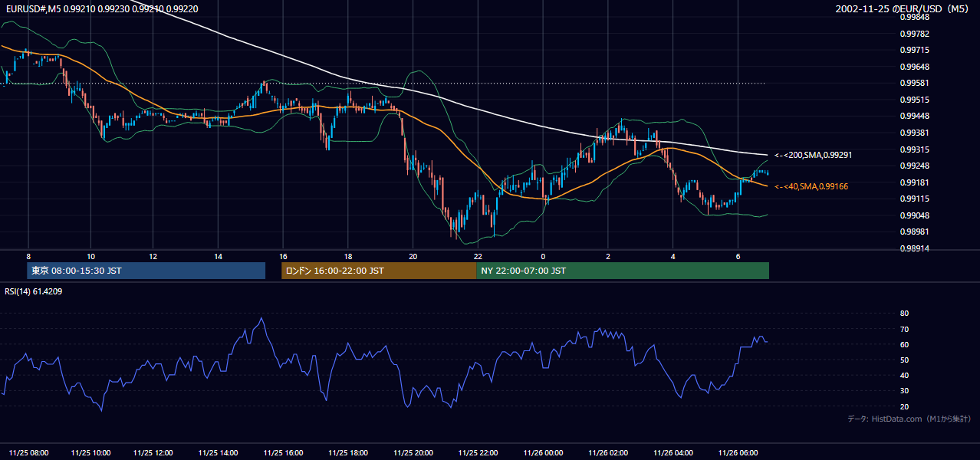Select the 40 SMA value label 0.99166

(x=811, y=186)
